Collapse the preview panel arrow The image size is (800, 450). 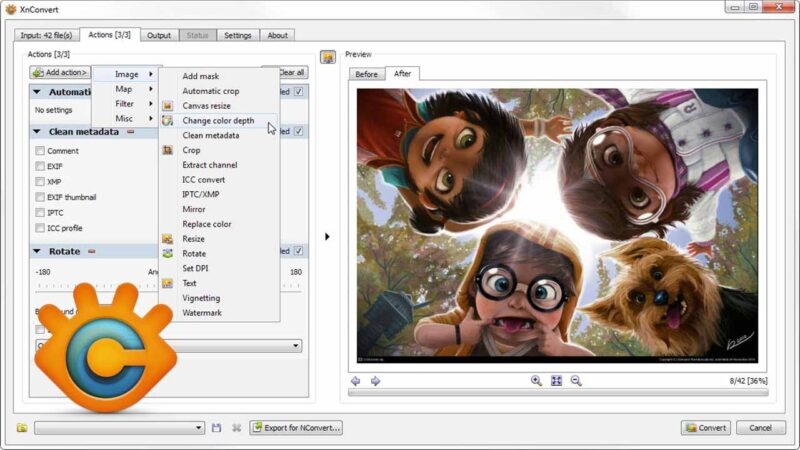[327, 237]
